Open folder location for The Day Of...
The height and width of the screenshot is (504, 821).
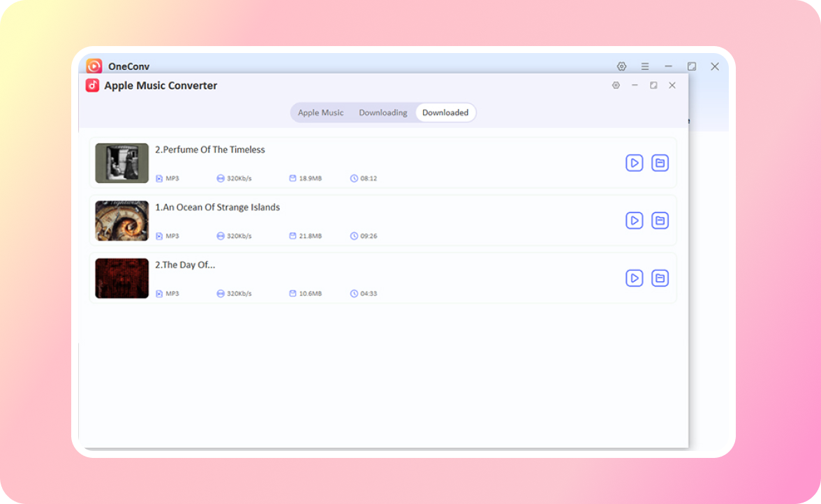coord(660,279)
